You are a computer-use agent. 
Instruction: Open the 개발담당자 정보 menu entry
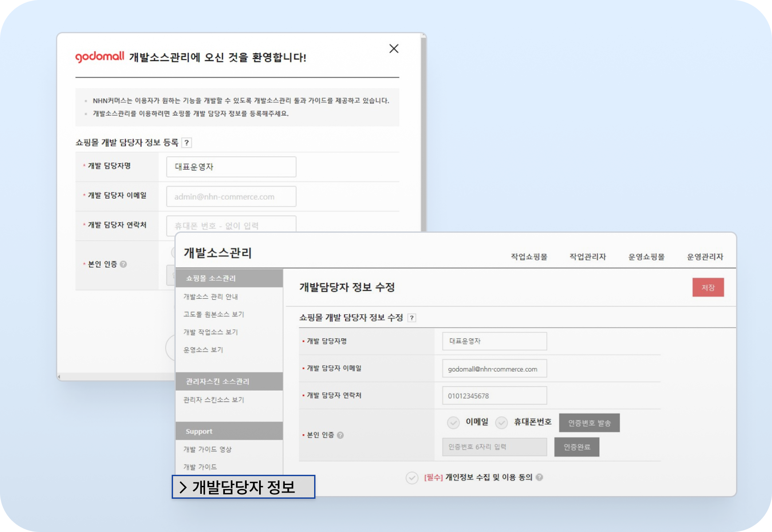pos(243,487)
